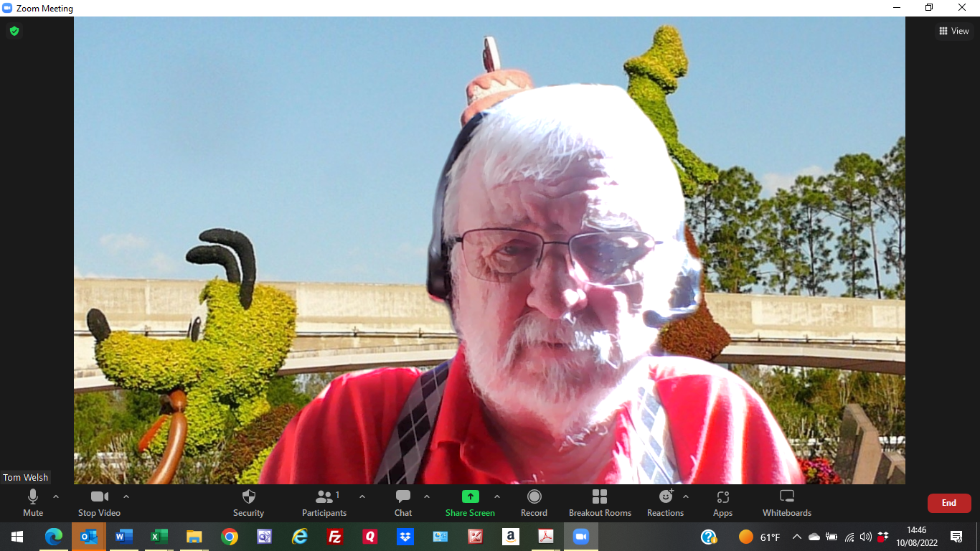Mute the microphone
980x551 pixels.
[33, 503]
